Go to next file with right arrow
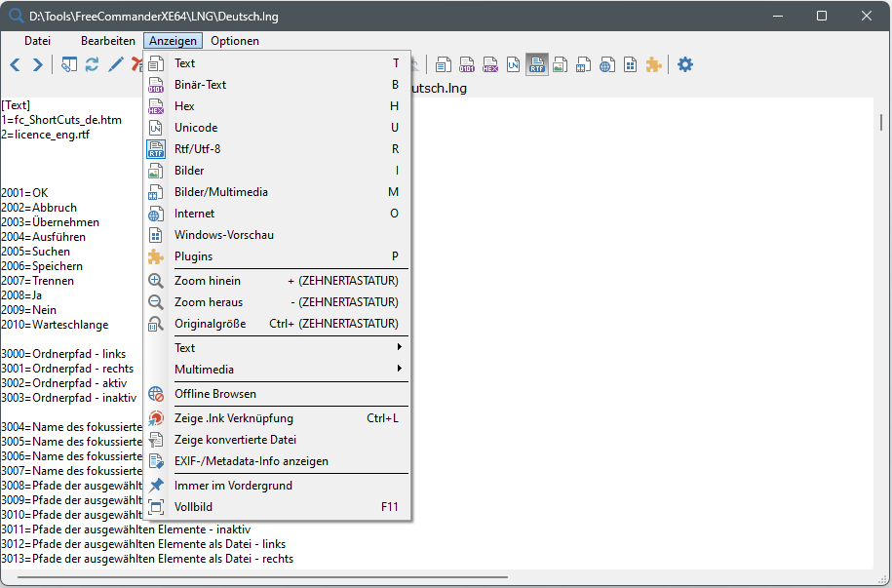 click(38, 64)
